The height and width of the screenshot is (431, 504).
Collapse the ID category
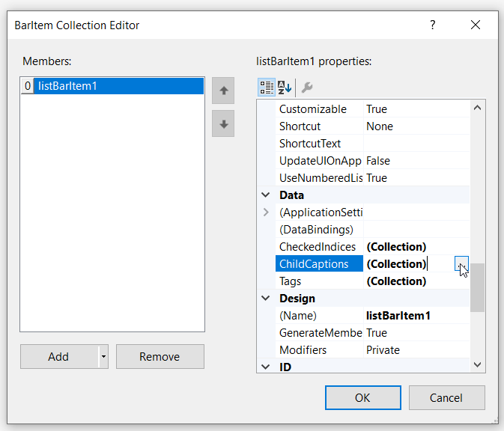pyautogui.click(x=266, y=367)
